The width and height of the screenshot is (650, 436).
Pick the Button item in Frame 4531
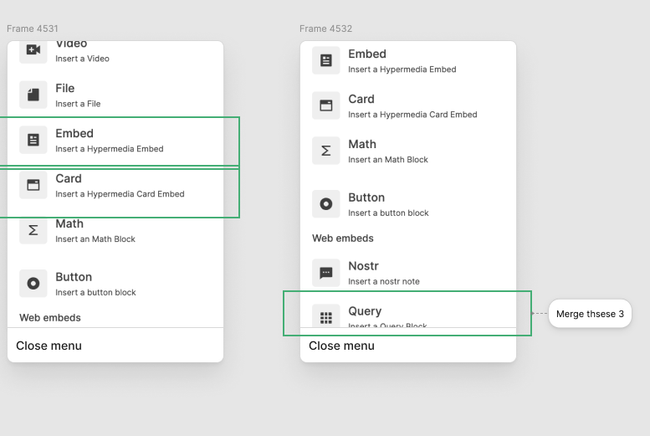click(115, 284)
